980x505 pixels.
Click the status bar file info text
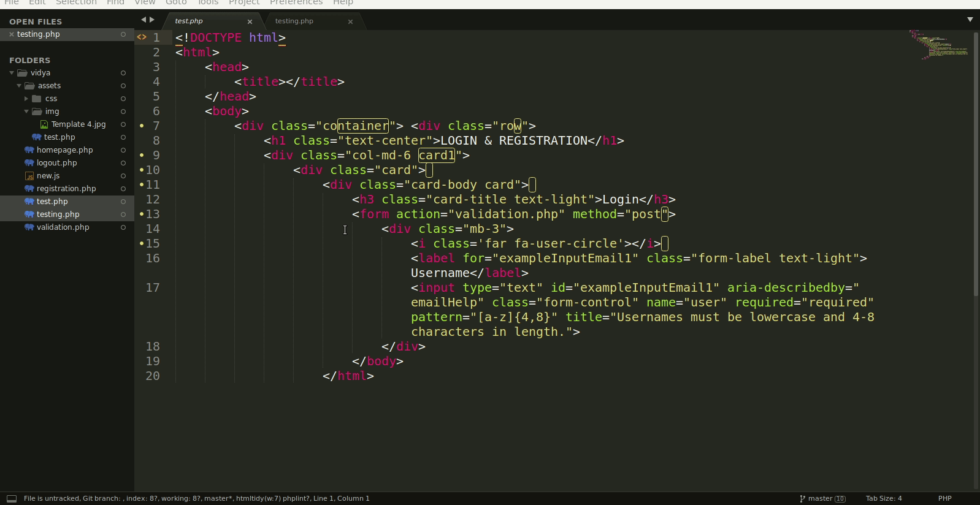tap(197, 499)
